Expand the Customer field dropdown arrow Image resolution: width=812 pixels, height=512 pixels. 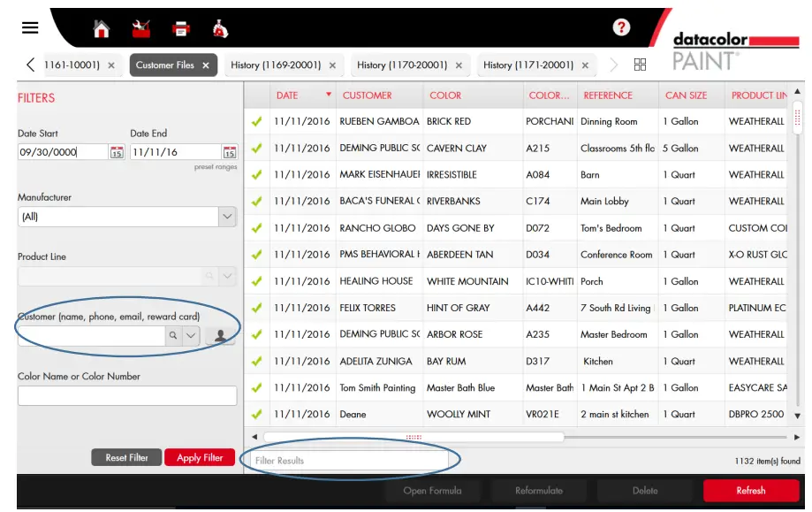191,336
